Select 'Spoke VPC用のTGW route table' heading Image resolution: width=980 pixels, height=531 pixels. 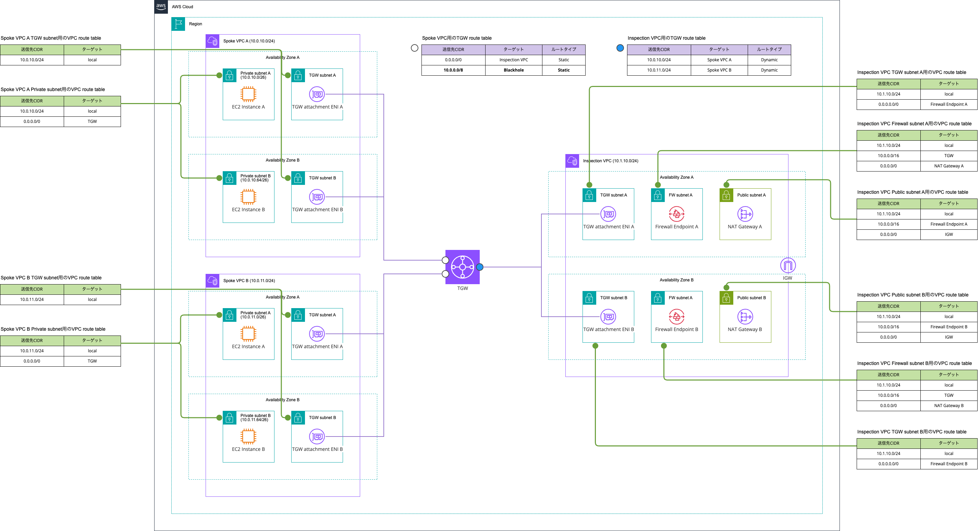coord(456,38)
